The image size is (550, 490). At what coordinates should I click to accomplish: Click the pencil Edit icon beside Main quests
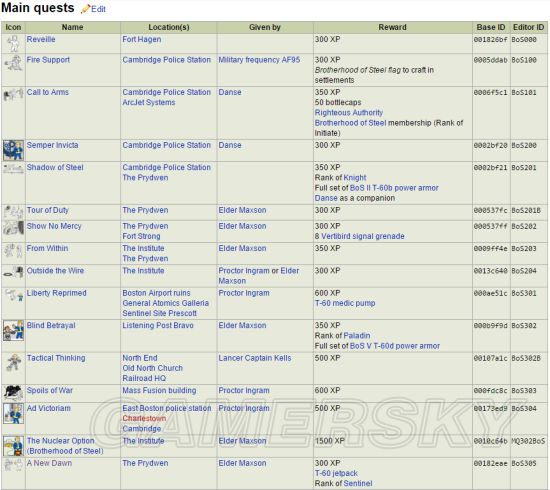(x=85, y=9)
